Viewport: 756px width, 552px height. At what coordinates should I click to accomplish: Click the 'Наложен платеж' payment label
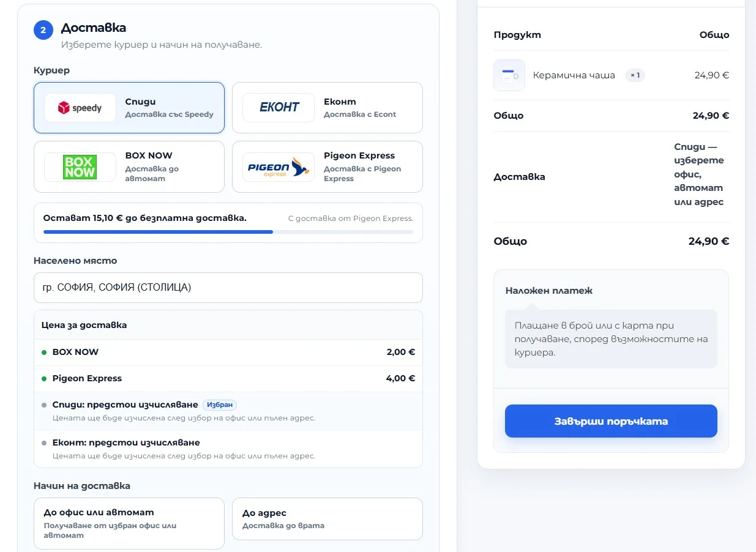(549, 291)
